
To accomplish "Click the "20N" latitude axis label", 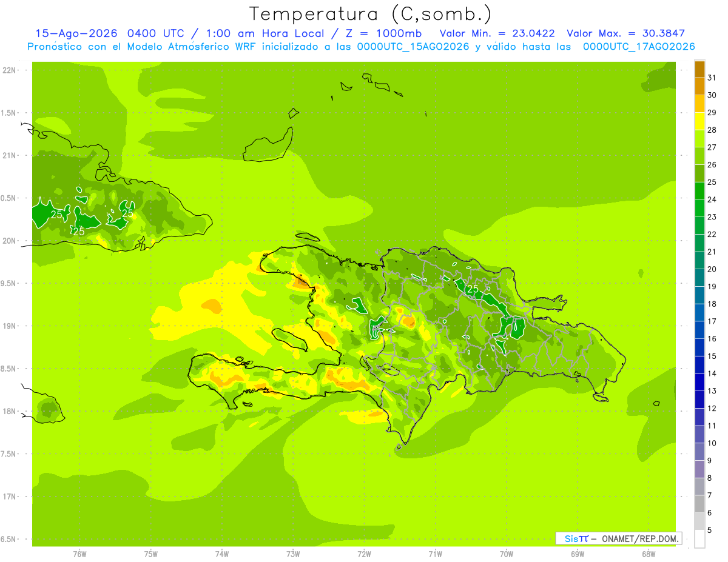I will pyautogui.click(x=8, y=241).
